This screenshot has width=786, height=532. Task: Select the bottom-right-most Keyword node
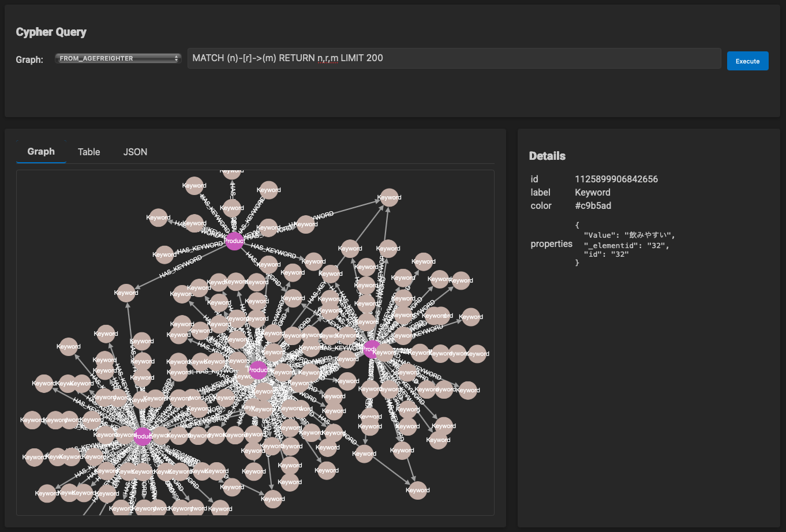click(417, 490)
